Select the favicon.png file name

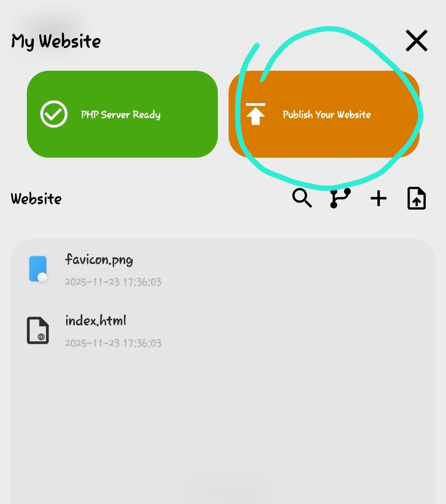click(99, 260)
